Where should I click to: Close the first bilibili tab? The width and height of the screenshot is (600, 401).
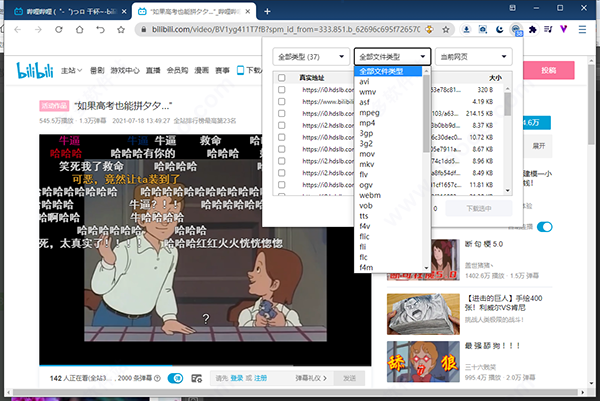124,11
